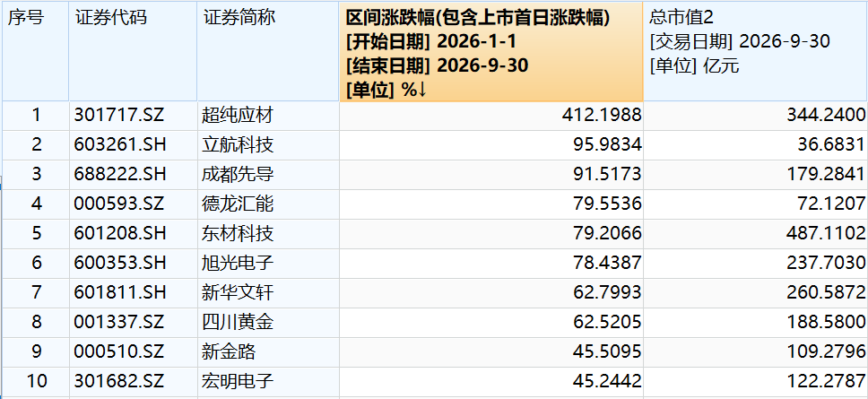The width and height of the screenshot is (868, 399).
Task: Select row number 5
Action: pos(36,233)
